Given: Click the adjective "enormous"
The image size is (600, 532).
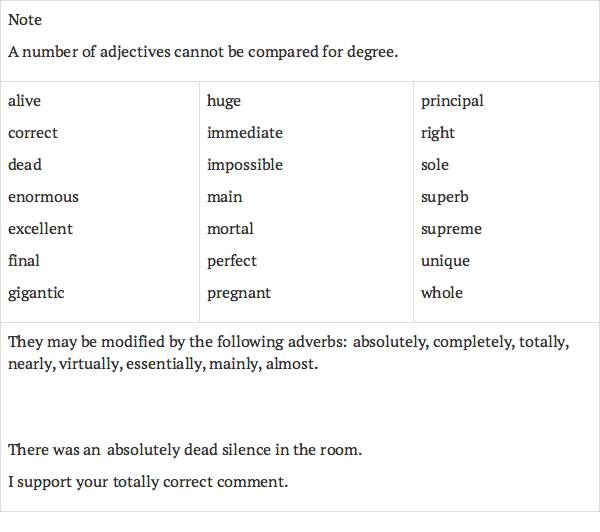Looking at the screenshot, I should pos(43,197).
